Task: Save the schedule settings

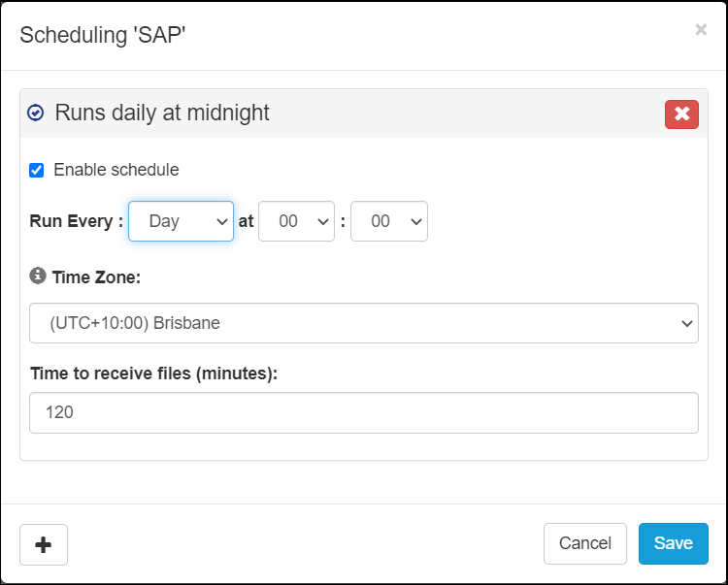Action: point(673,543)
